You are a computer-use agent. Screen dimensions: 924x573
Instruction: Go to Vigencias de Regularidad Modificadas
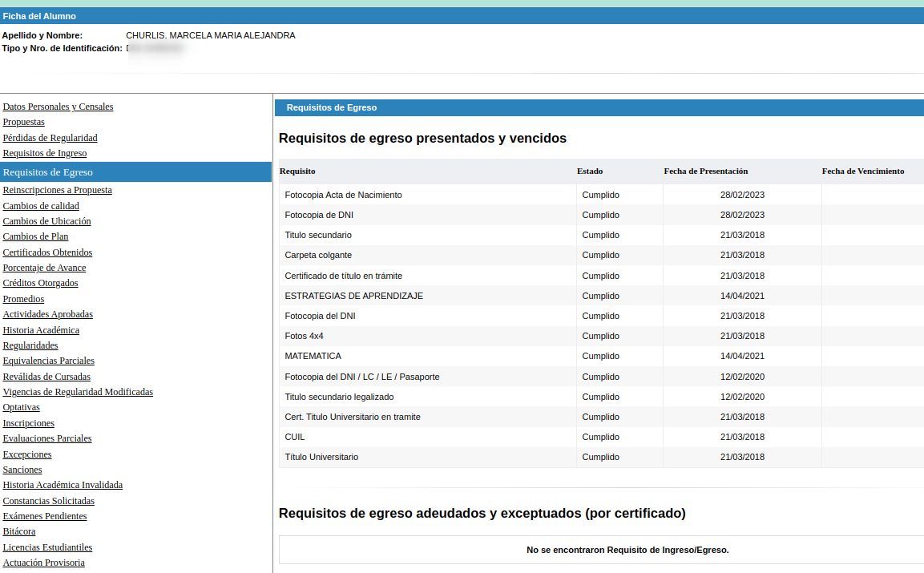(78, 392)
